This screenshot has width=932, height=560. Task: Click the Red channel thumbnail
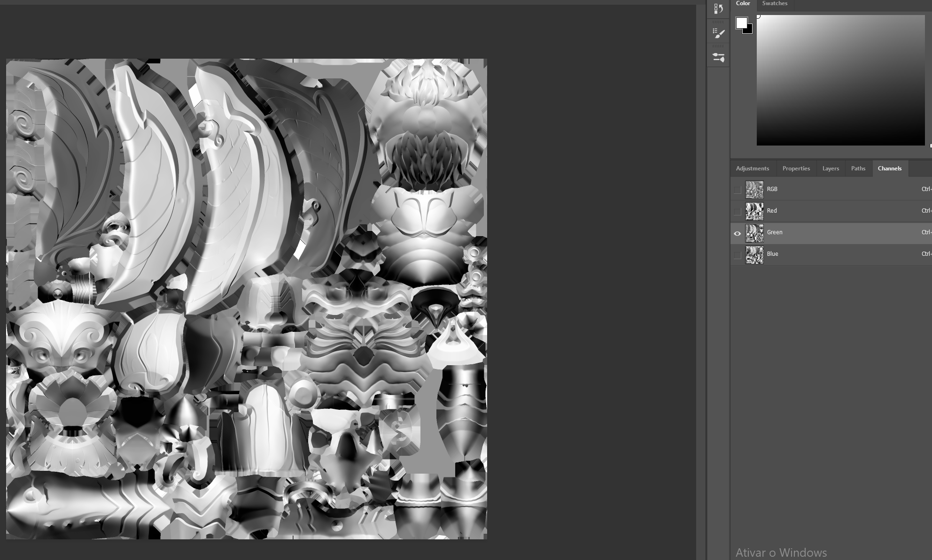[754, 212]
